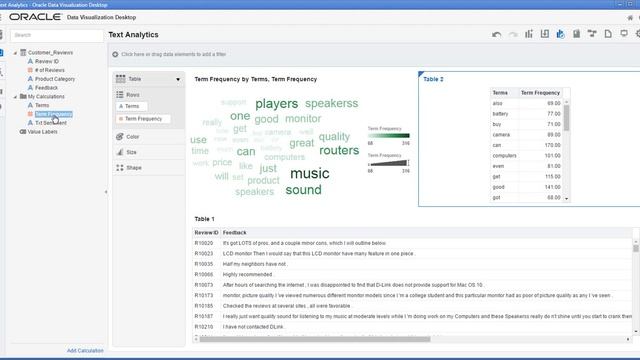Click the Table 2 scroll down arrow

(x=567, y=199)
